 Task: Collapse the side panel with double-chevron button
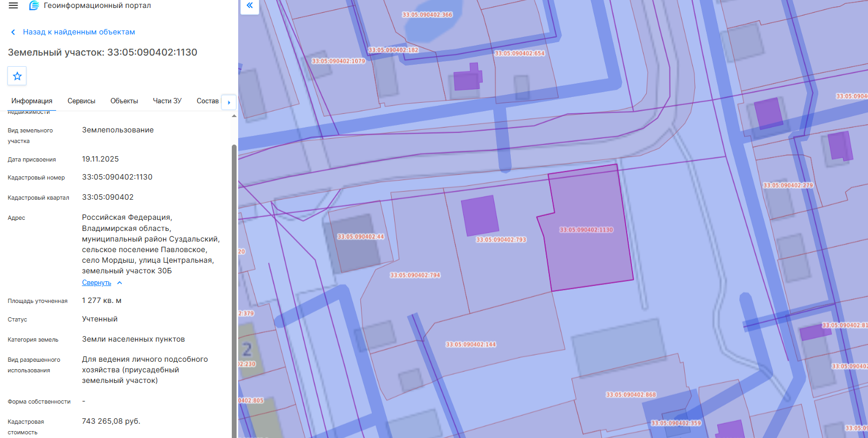click(250, 6)
